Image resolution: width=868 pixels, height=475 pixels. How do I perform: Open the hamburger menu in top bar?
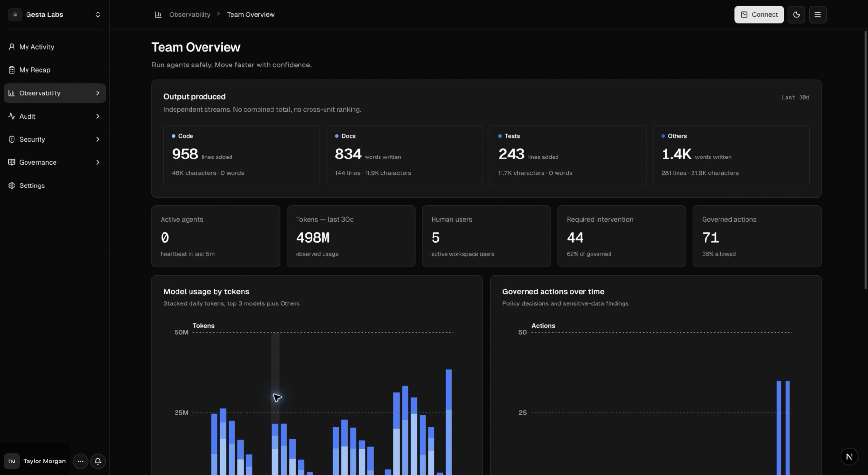click(x=818, y=14)
